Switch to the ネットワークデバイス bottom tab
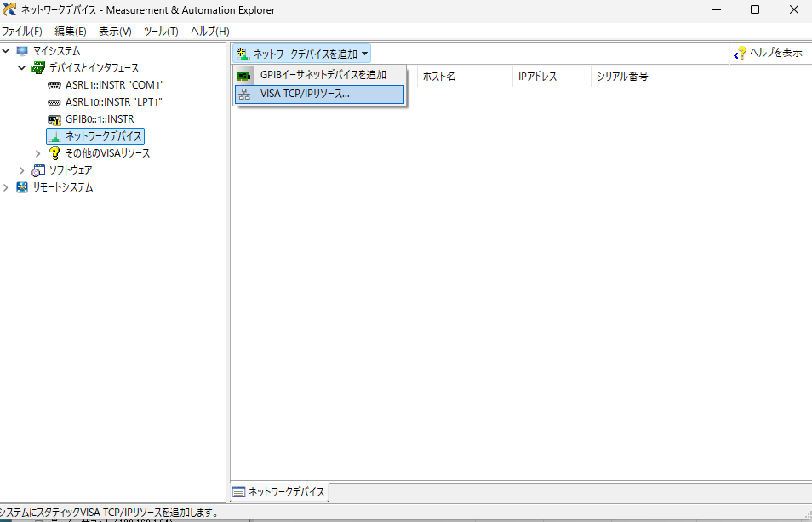Image resolution: width=812 pixels, height=522 pixels. click(278, 492)
